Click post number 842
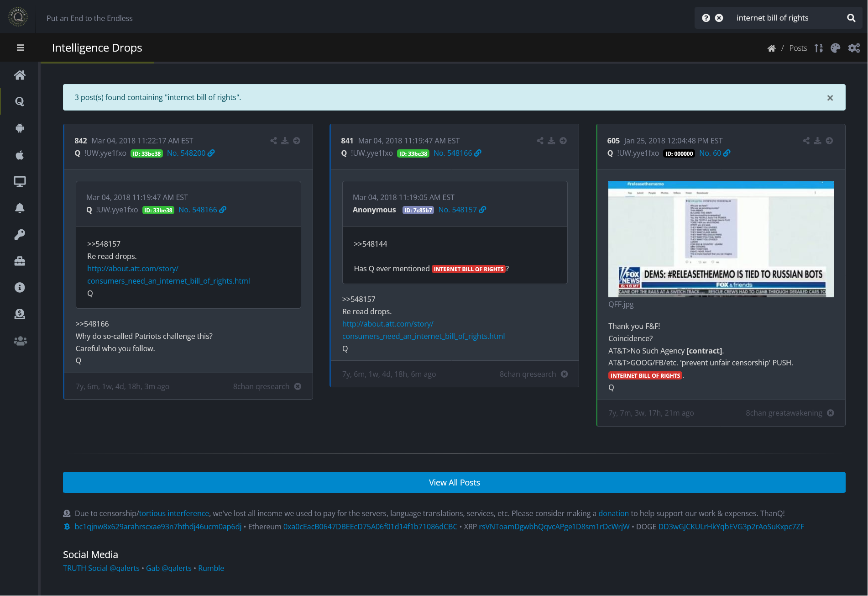 click(x=81, y=141)
